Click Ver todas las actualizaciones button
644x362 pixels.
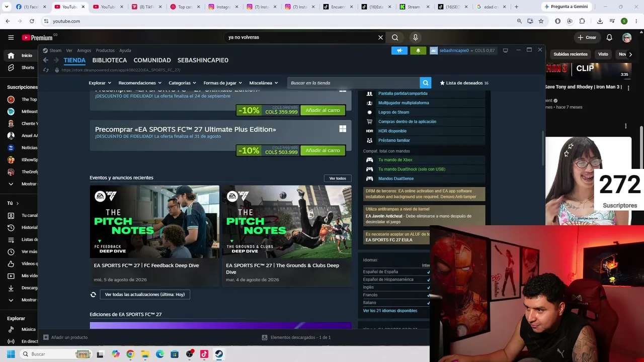tap(144, 295)
